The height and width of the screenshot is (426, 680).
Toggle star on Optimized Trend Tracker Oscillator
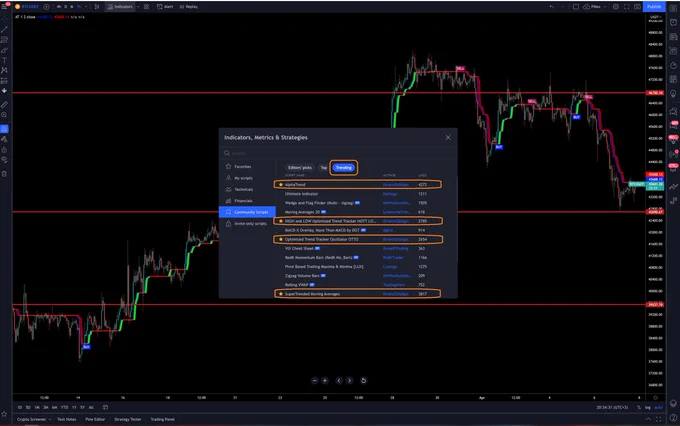pos(281,239)
